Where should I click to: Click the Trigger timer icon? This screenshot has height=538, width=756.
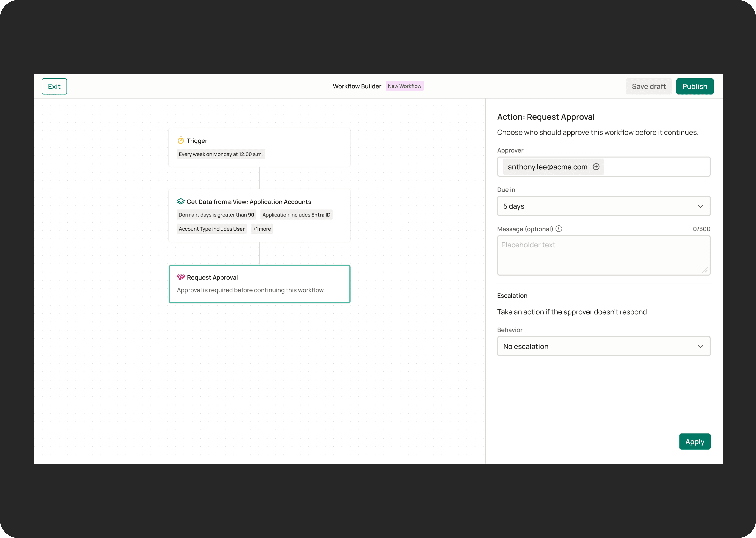181,140
